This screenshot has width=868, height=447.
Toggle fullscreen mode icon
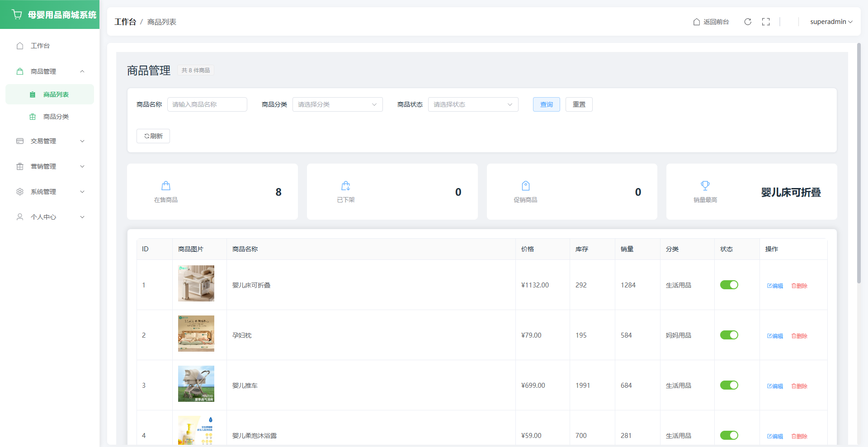pos(766,22)
